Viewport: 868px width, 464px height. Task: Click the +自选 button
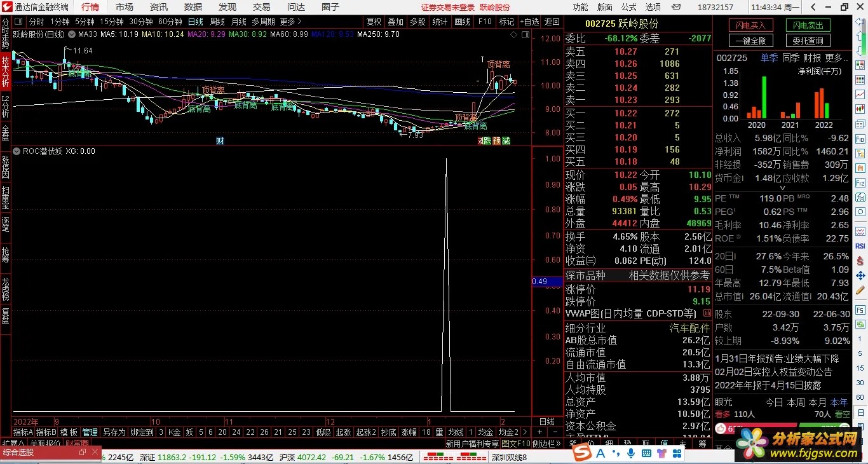pos(529,22)
